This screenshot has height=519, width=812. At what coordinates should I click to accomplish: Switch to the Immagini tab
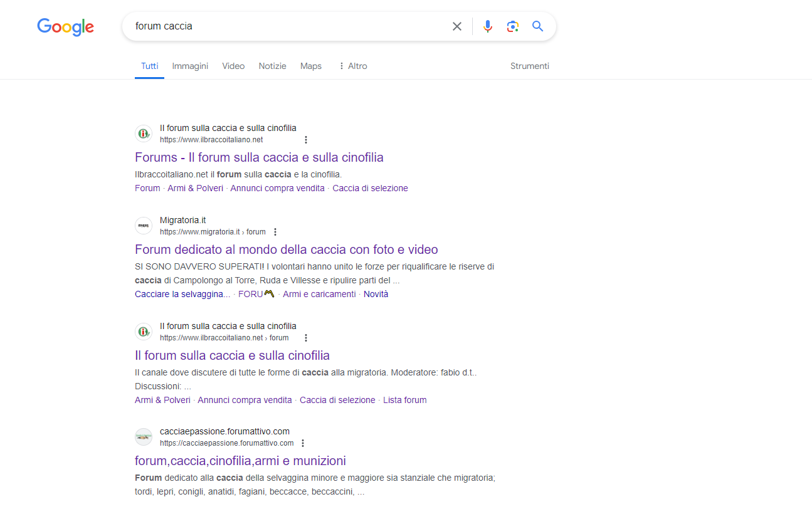tap(190, 66)
